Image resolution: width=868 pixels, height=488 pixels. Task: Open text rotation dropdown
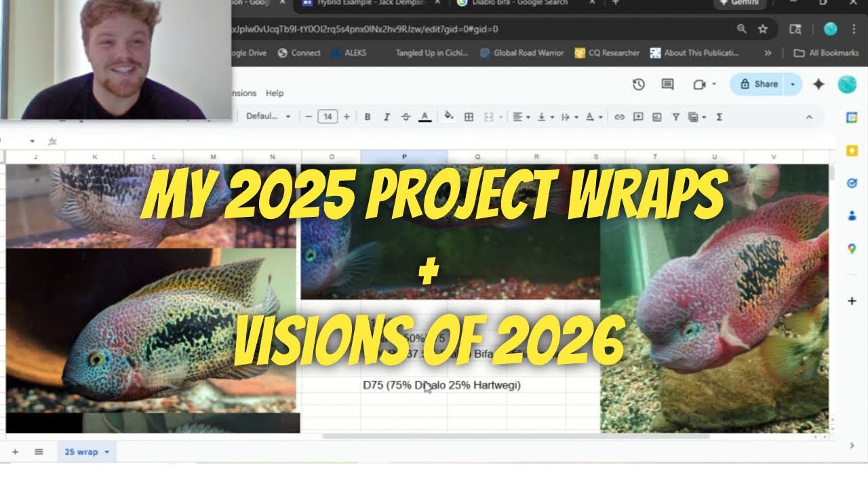click(595, 117)
